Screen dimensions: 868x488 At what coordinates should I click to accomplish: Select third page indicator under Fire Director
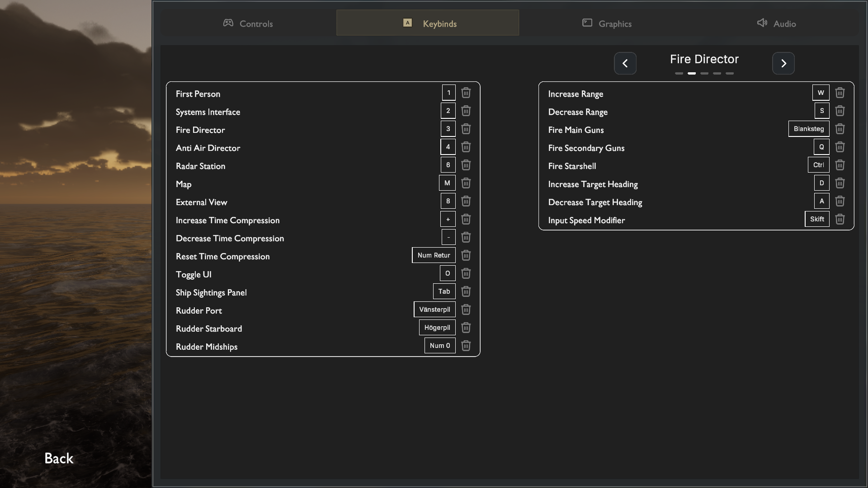[x=704, y=73]
